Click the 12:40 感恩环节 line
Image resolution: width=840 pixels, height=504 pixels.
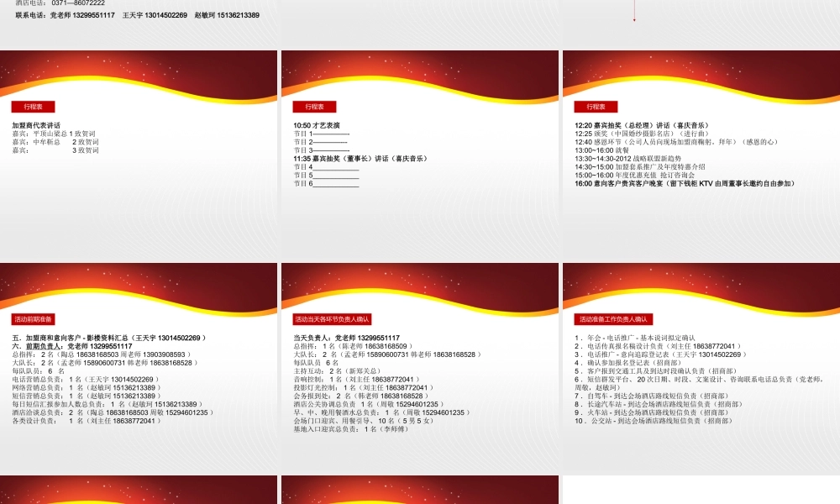pyautogui.click(x=676, y=142)
